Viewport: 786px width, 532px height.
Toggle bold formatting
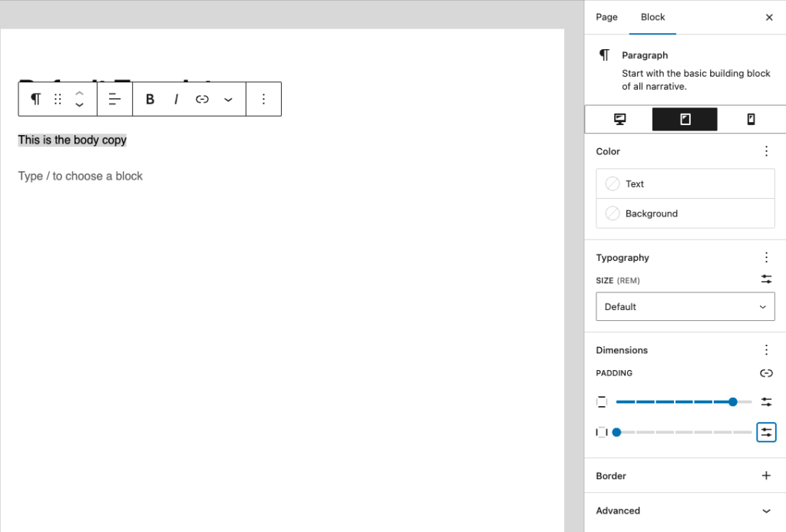point(150,99)
